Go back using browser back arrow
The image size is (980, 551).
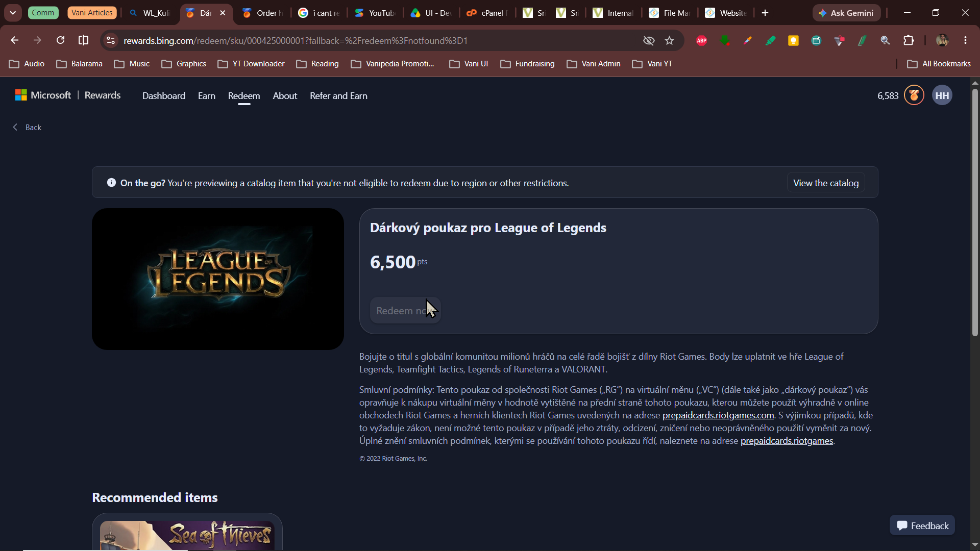[14, 40]
